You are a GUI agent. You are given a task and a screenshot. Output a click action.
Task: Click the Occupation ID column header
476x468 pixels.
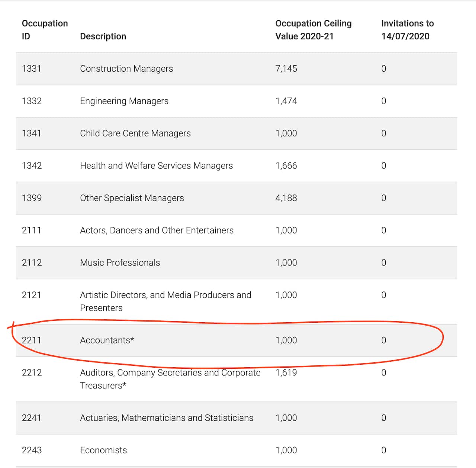coord(45,30)
